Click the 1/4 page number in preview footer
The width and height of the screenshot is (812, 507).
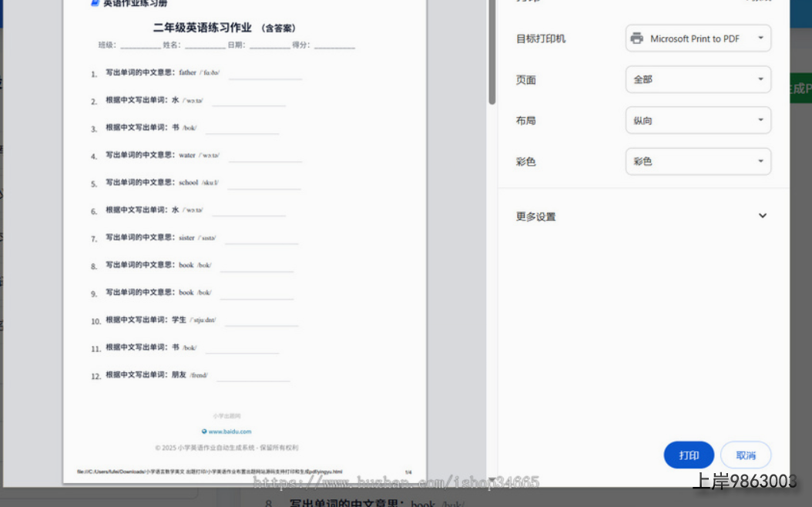408,472
